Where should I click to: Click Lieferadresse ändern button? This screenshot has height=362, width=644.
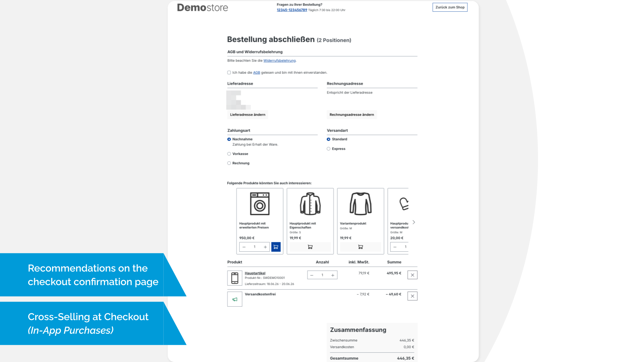pyautogui.click(x=248, y=115)
